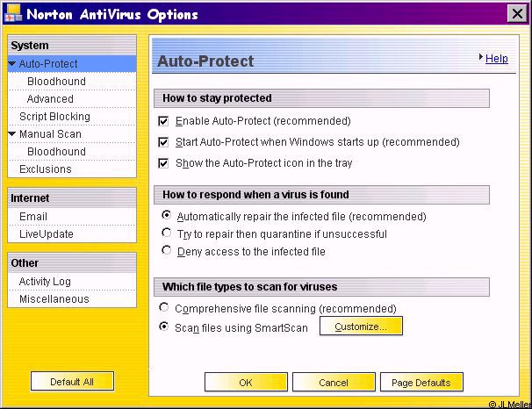Click the OK button
This screenshot has height=409, width=532.
coord(246,383)
